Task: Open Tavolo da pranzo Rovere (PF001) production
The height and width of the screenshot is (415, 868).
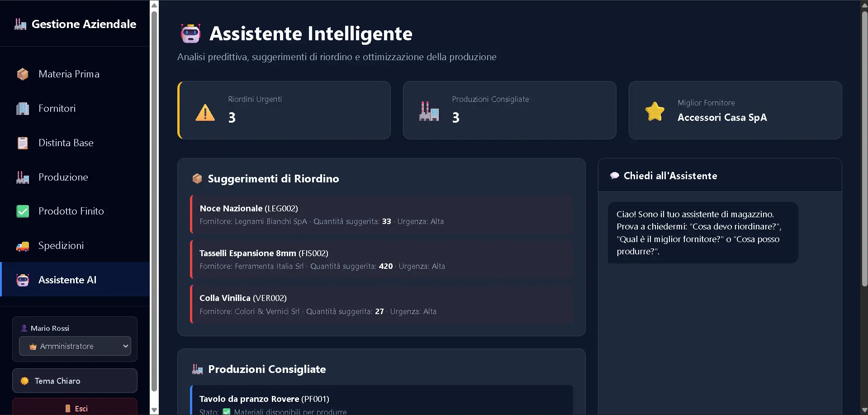Action: tap(382, 400)
